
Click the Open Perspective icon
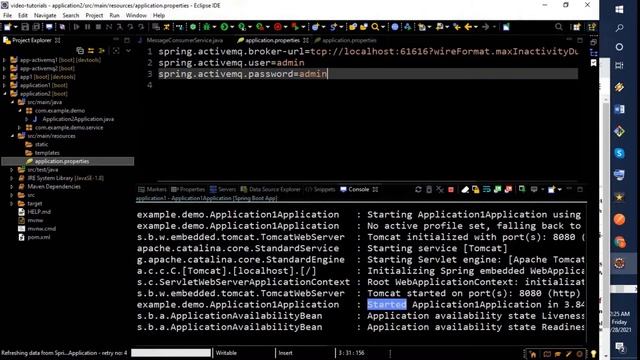pos(576,27)
